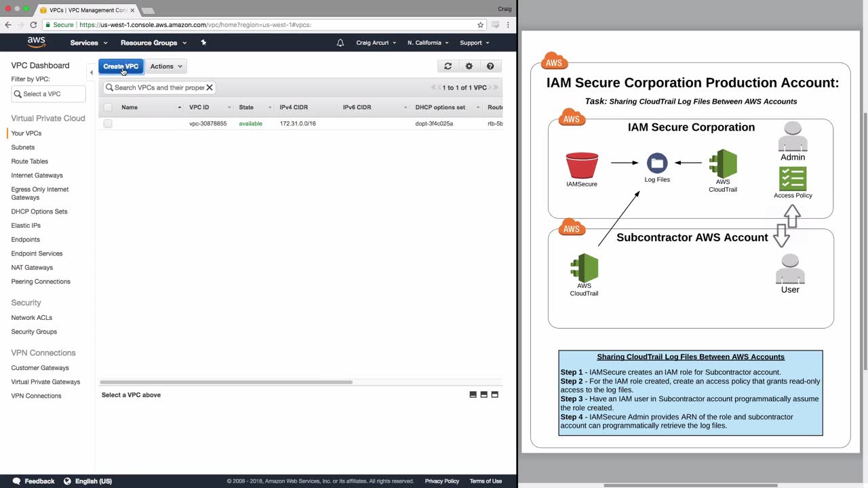
Task: Click the Select a VPC filter field
Action: 49,94
